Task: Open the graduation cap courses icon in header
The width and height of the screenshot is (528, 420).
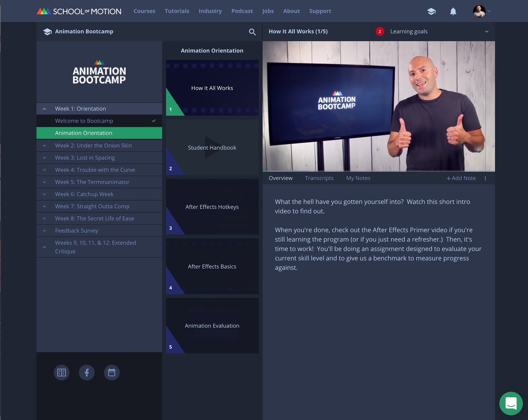Action: [x=431, y=11]
